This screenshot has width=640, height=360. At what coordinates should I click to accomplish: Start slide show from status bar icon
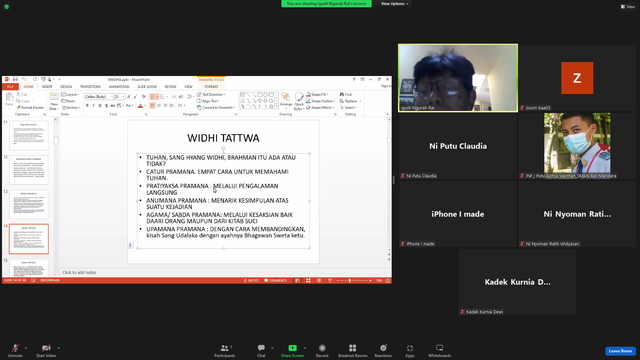(330, 280)
